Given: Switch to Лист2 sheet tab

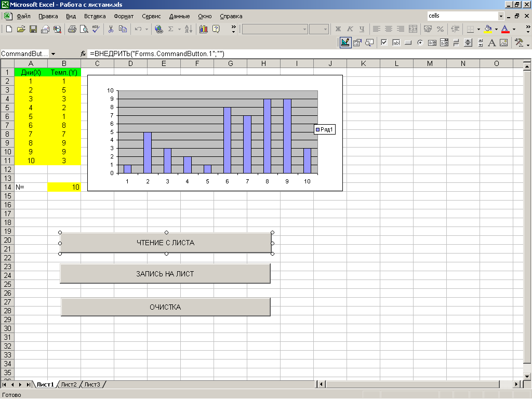Looking at the screenshot, I should tap(69, 384).
